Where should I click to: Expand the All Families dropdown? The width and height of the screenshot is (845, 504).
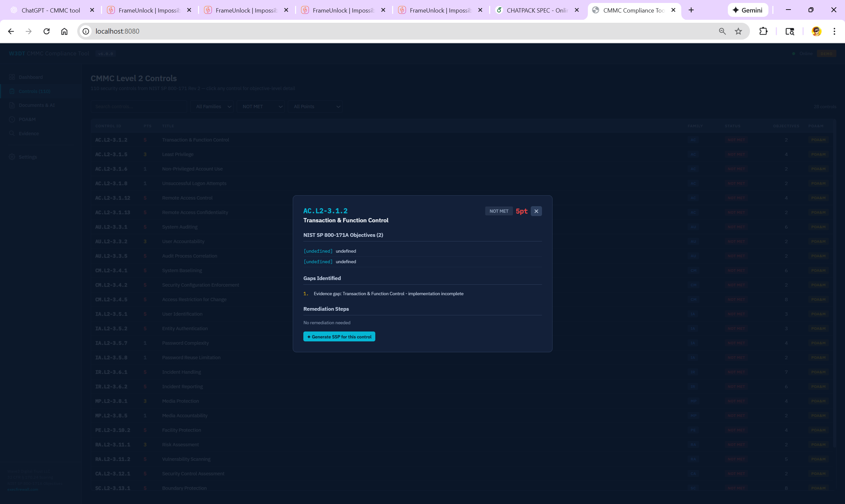pyautogui.click(x=213, y=107)
